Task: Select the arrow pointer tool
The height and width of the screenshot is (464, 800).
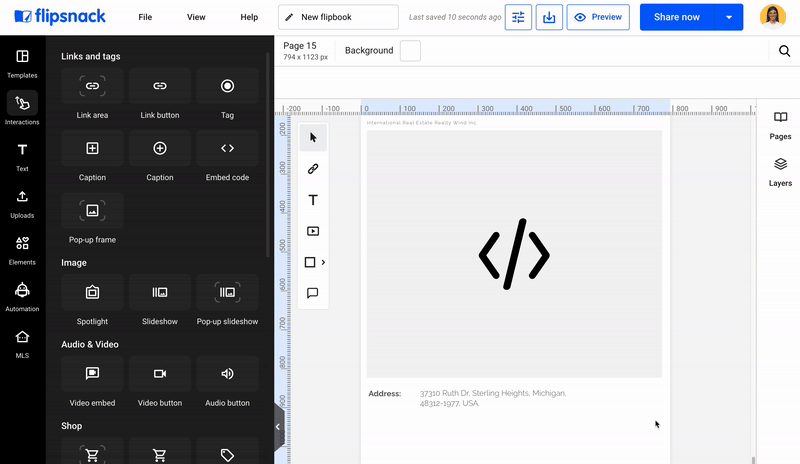Action: (313, 138)
